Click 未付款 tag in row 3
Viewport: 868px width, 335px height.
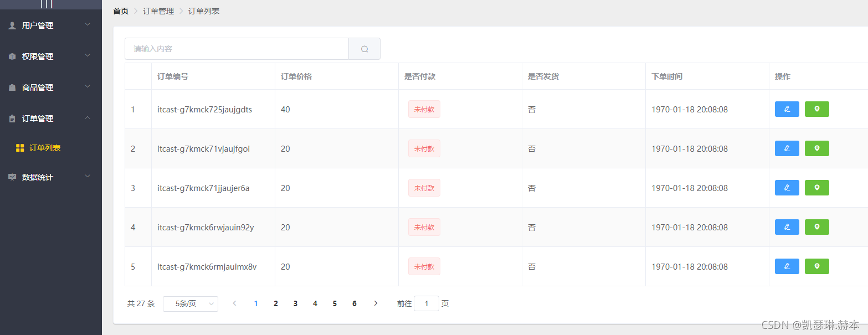tap(424, 188)
